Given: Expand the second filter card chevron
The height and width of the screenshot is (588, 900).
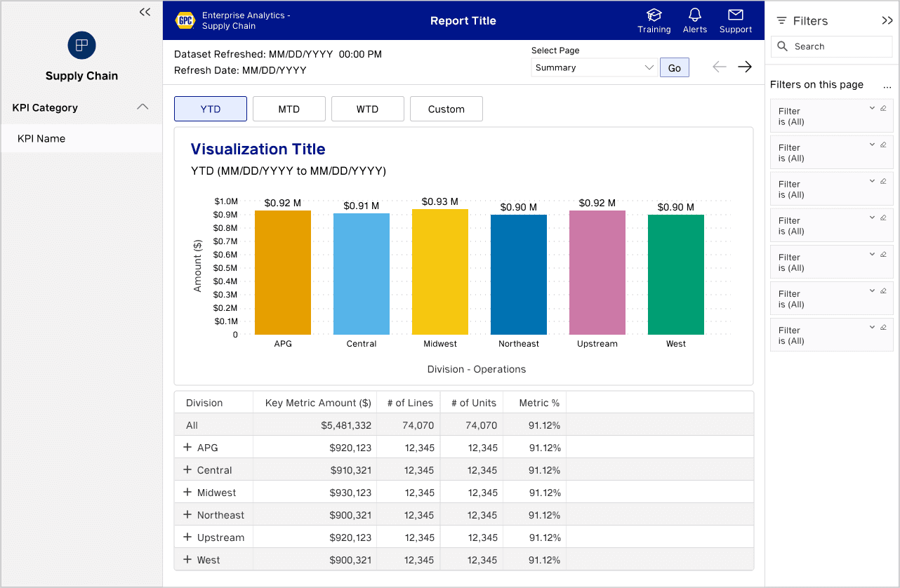Looking at the screenshot, I should 872,145.
